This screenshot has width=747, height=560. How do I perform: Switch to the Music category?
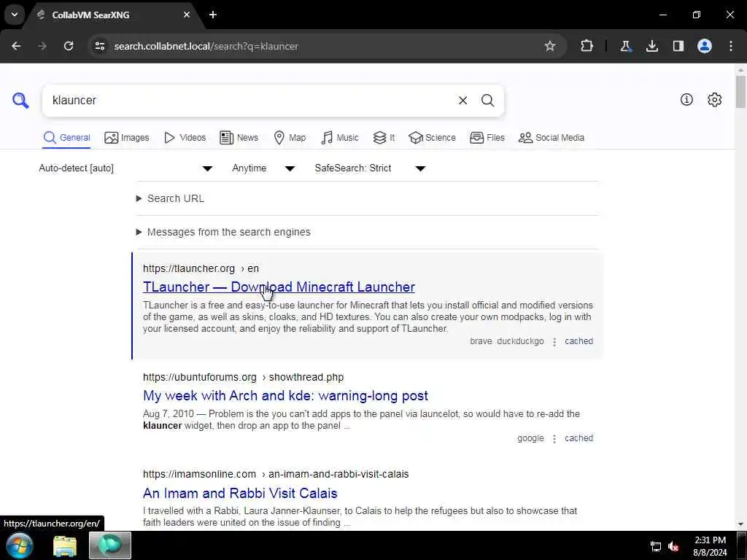pyautogui.click(x=340, y=138)
